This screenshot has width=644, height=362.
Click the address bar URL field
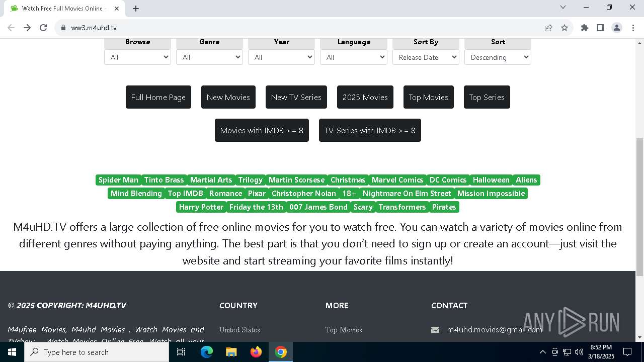point(302,28)
